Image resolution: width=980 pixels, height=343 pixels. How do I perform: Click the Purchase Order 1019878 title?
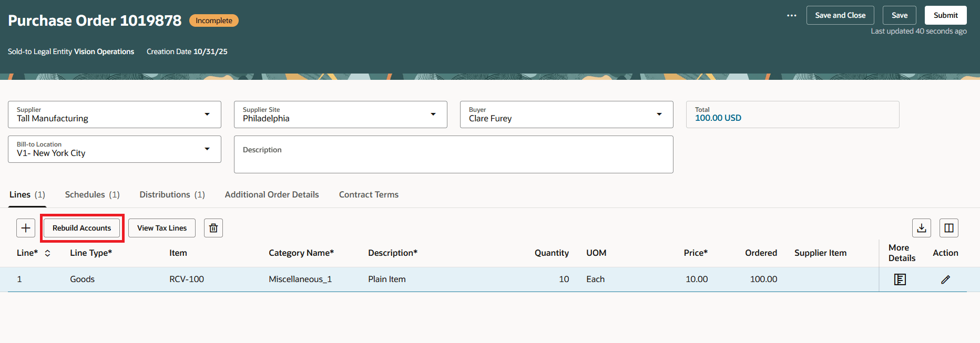coord(95,20)
